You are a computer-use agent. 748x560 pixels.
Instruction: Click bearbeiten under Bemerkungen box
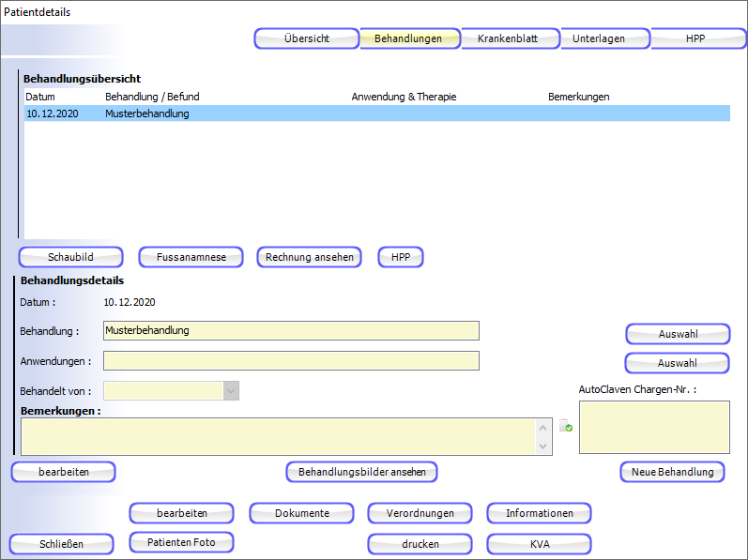point(64,472)
